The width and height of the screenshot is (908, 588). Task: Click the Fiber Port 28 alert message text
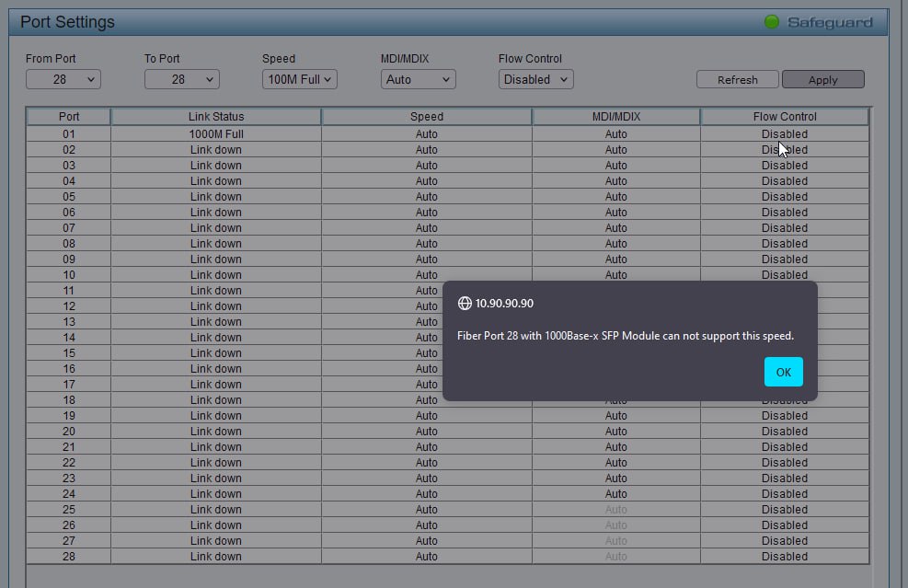(x=626, y=336)
